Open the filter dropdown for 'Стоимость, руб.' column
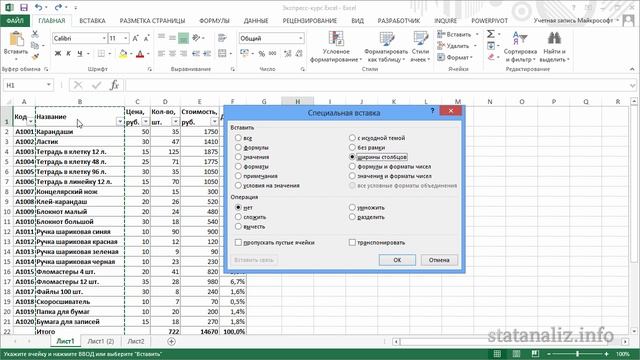This screenshot has width=640, height=360. point(215,122)
